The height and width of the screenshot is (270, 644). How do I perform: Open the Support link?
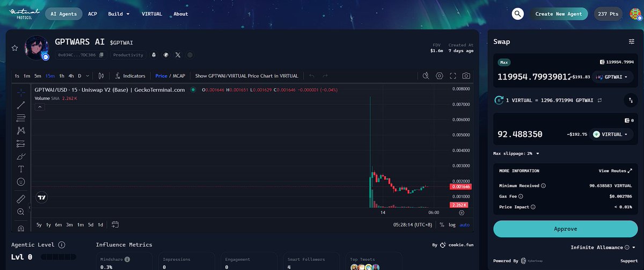click(x=630, y=261)
